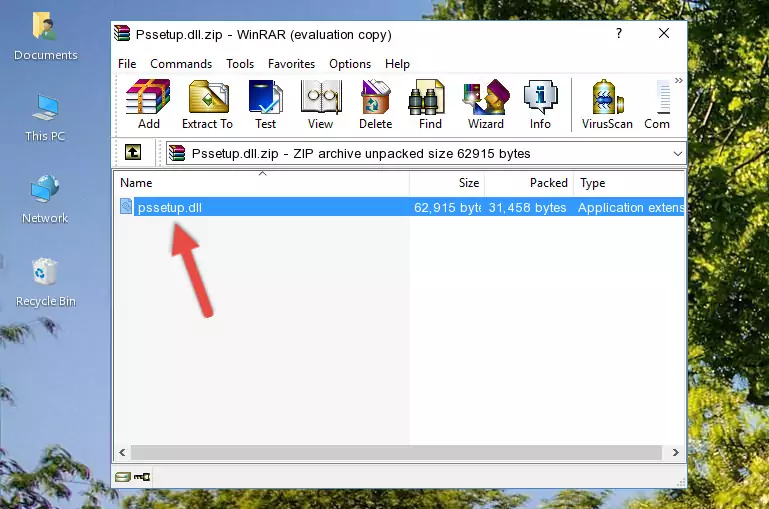Open the Tools menu
769x509 pixels.
point(240,64)
